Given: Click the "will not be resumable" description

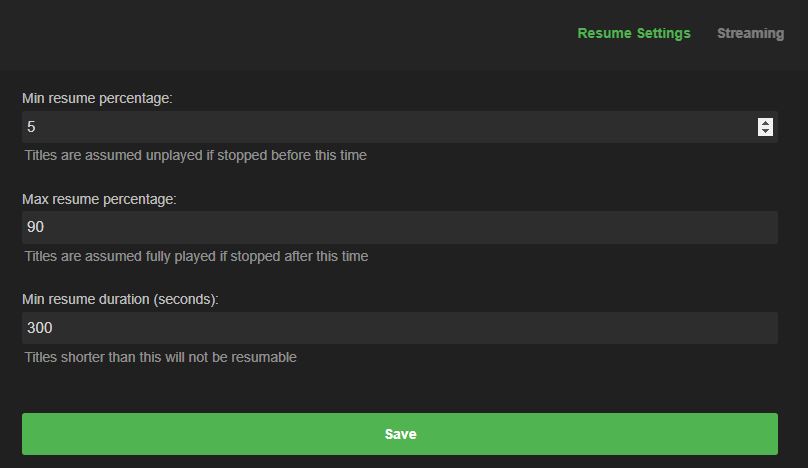Looking at the screenshot, I should pyautogui.click(x=161, y=357).
